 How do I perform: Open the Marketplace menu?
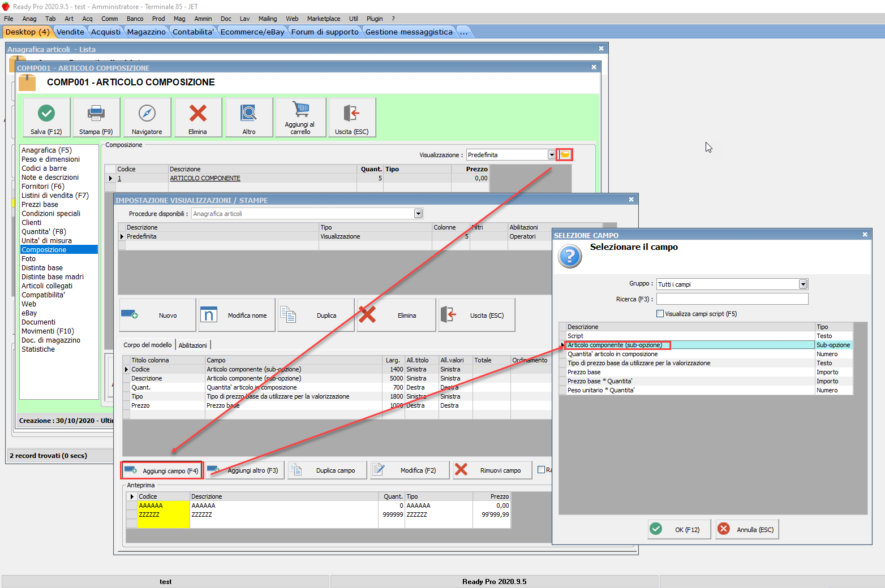point(324,19)
